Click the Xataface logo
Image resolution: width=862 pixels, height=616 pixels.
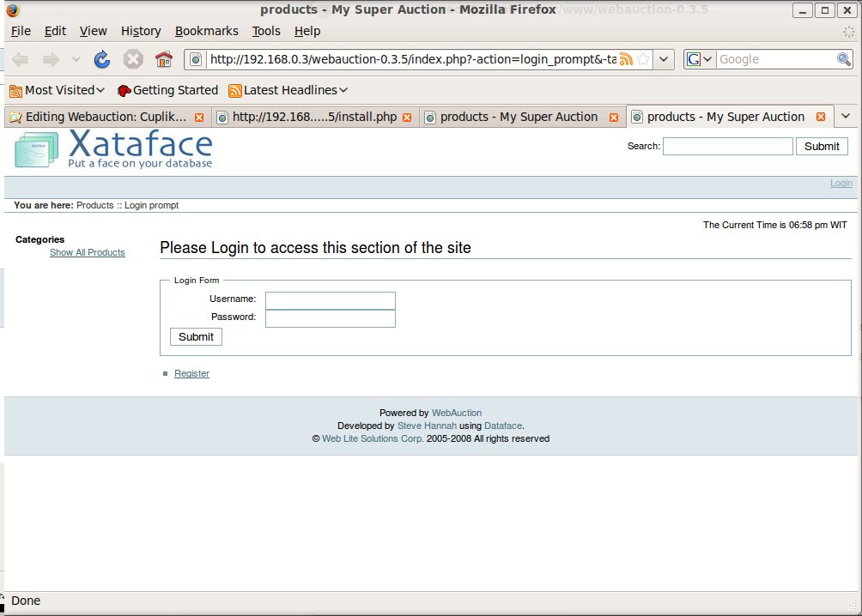coord(113,149)
